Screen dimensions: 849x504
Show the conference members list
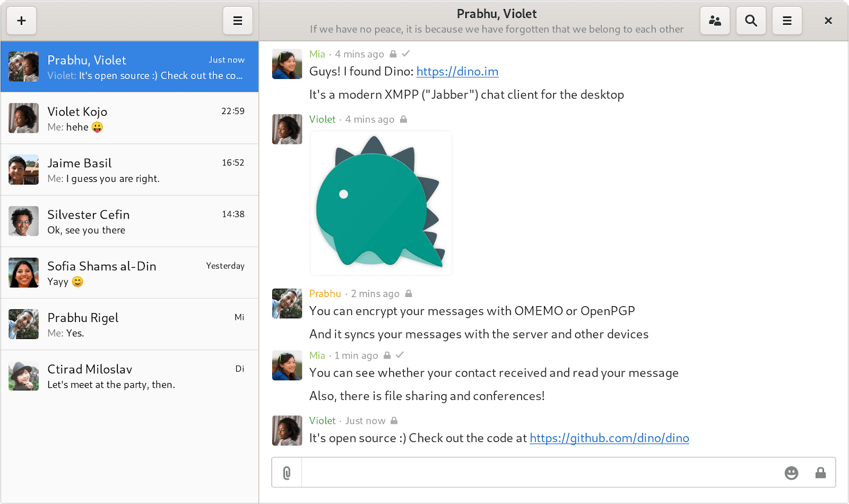715,21
